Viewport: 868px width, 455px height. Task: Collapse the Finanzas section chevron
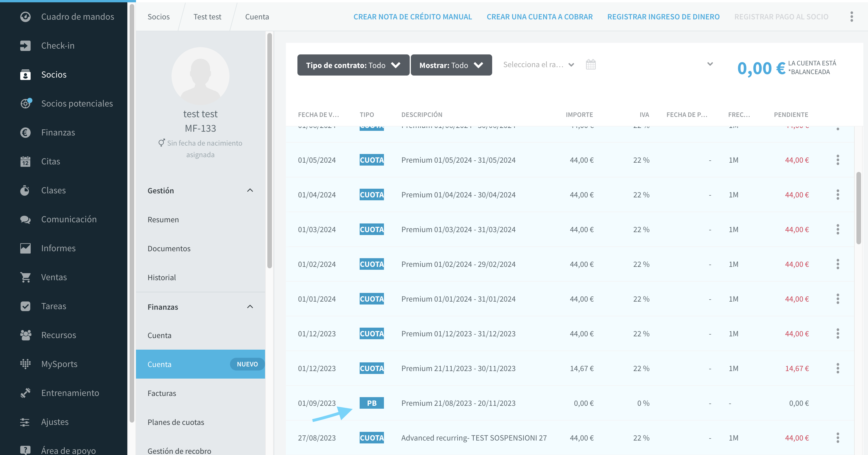(x=250, y=307)
